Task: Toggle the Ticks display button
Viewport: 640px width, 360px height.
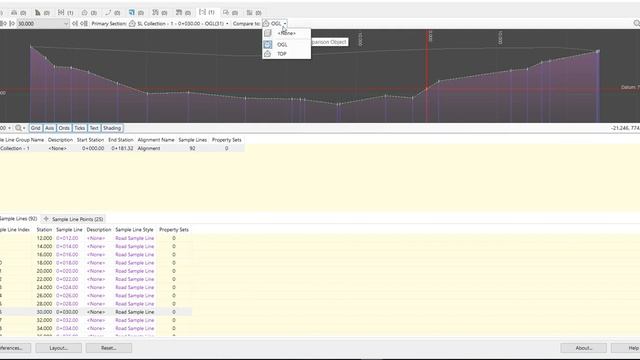Action: tap(80, 128)
